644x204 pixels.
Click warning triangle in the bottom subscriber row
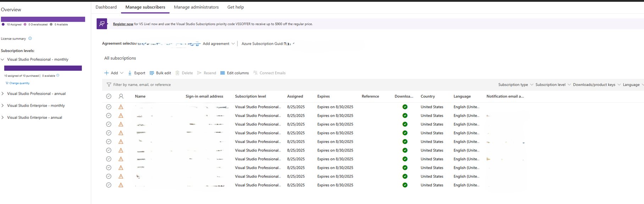(x=121, y=185)
